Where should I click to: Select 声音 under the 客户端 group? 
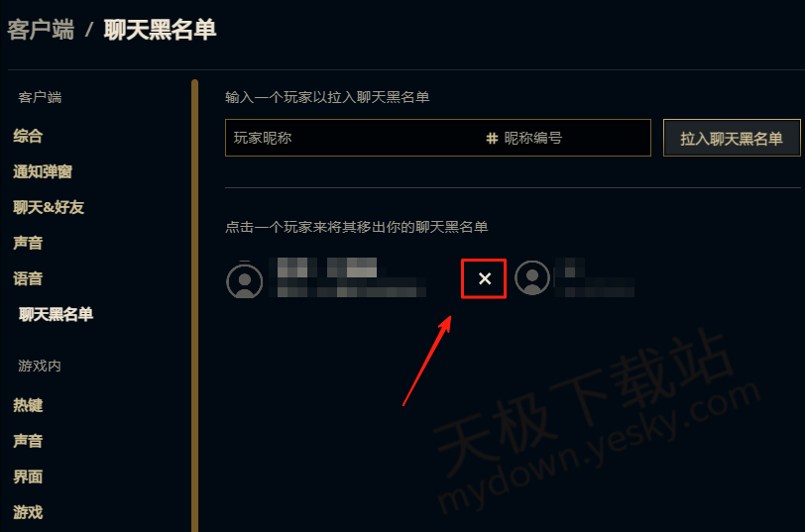point(28,243)
